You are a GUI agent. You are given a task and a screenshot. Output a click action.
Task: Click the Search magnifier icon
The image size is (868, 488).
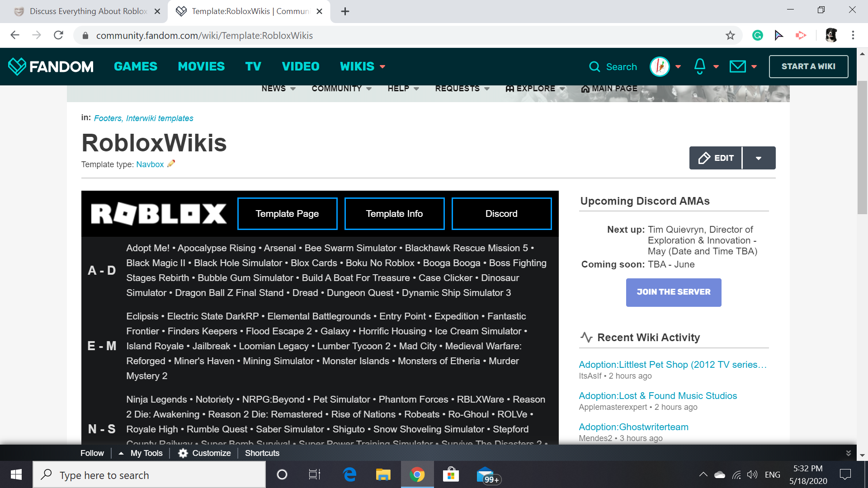click(x=594, y=67)
